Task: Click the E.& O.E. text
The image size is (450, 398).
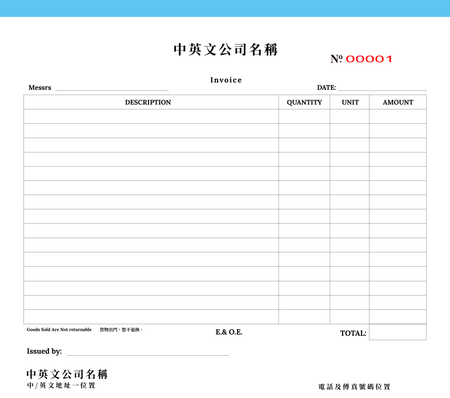Action: [x=229, y=332]
